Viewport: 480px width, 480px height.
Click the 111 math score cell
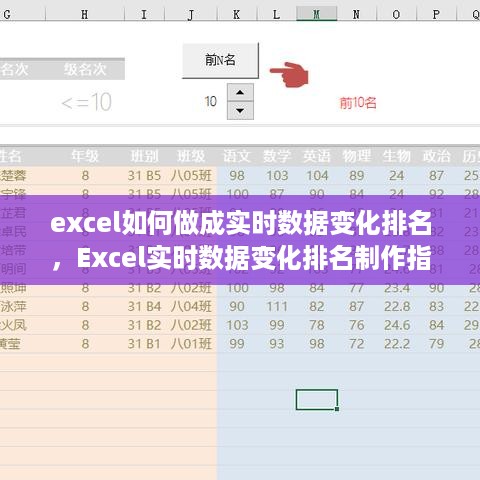(277, 306)
